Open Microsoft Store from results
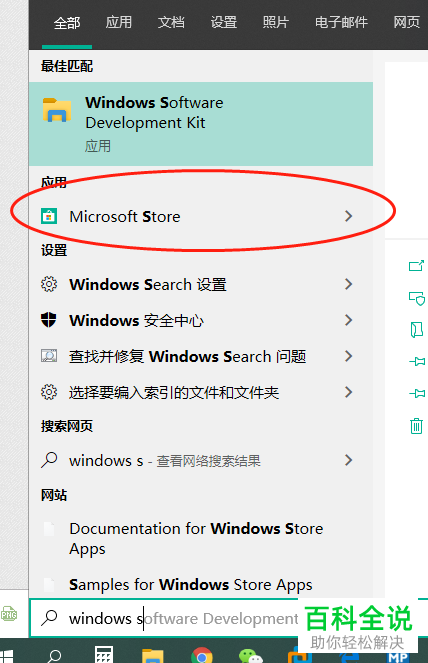 (201, 216)
